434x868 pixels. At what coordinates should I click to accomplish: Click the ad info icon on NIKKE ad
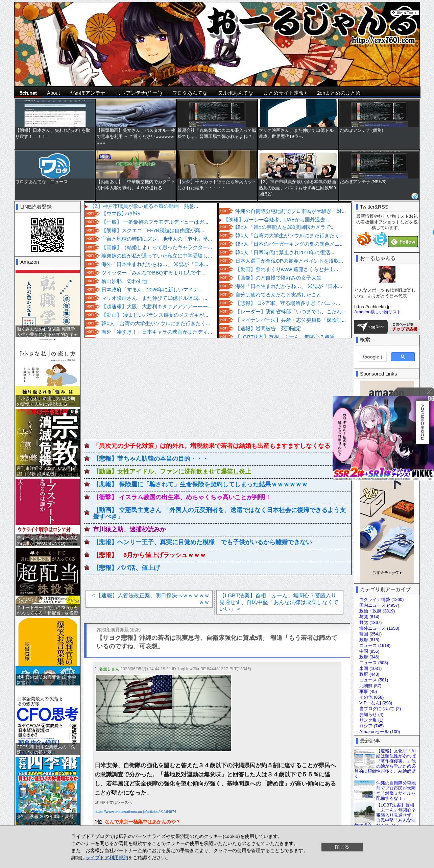coord(431,399)
